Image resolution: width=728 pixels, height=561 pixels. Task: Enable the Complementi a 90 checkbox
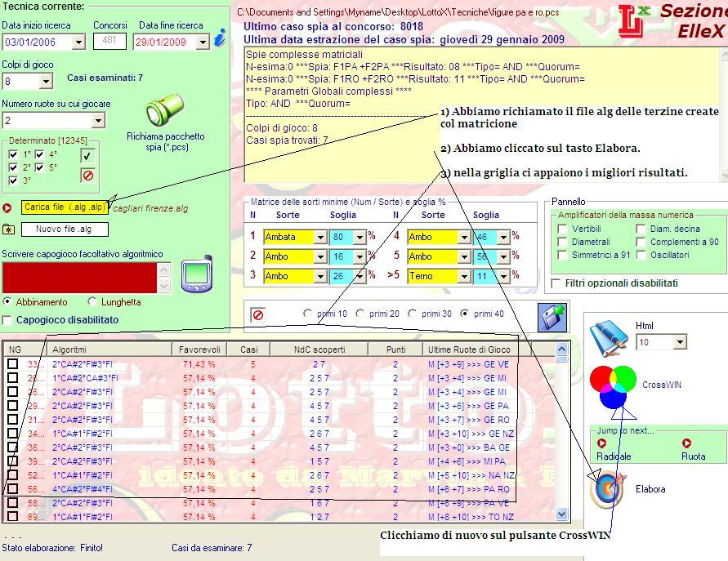tap(641, 242)
